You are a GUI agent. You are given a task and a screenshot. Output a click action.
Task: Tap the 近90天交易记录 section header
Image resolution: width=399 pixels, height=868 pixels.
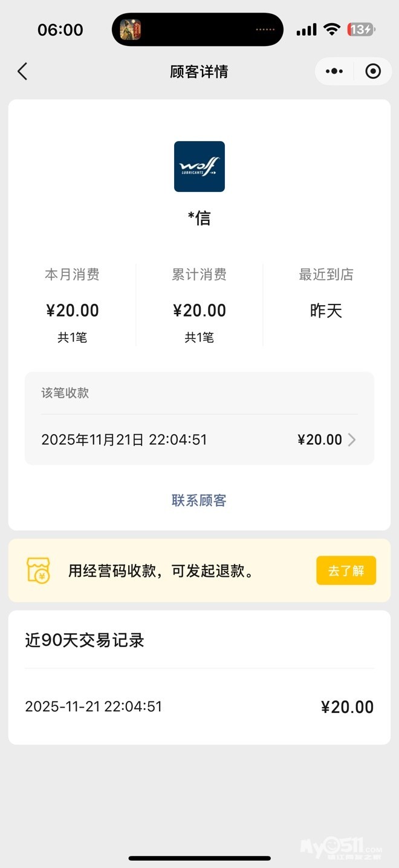[x=85, y=640]
